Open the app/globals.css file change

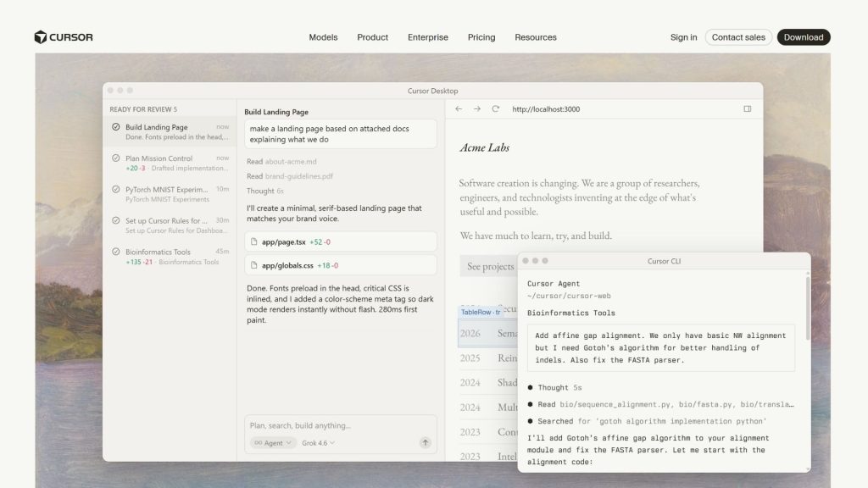pos(341,265)
